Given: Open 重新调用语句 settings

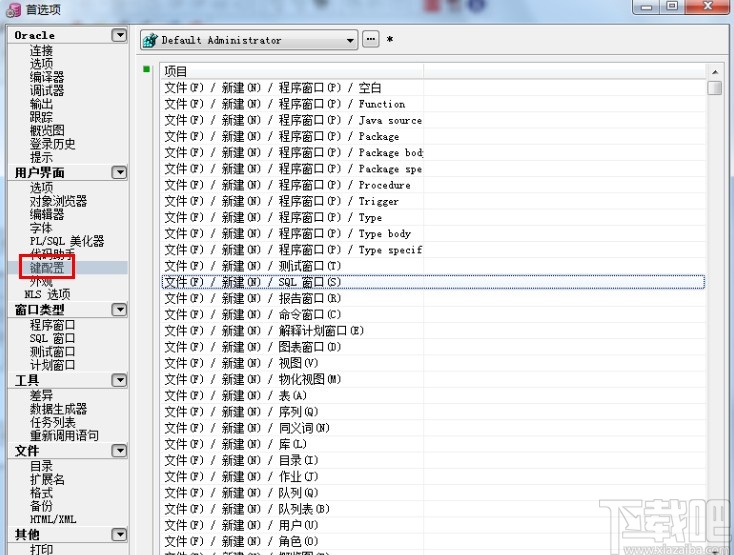Looking at the screenshot, I should coord(64,435).
